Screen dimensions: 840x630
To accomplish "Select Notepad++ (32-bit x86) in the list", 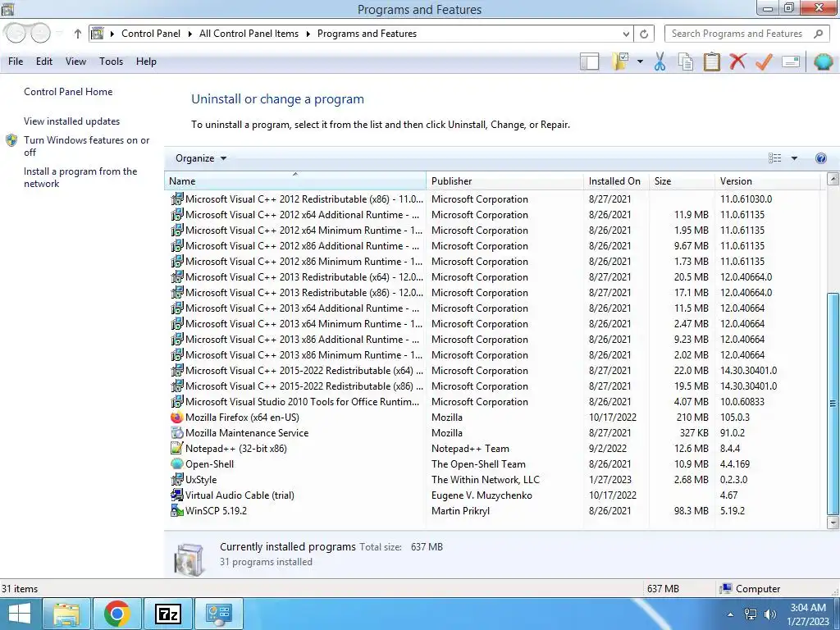I will [x=495, y=449].
